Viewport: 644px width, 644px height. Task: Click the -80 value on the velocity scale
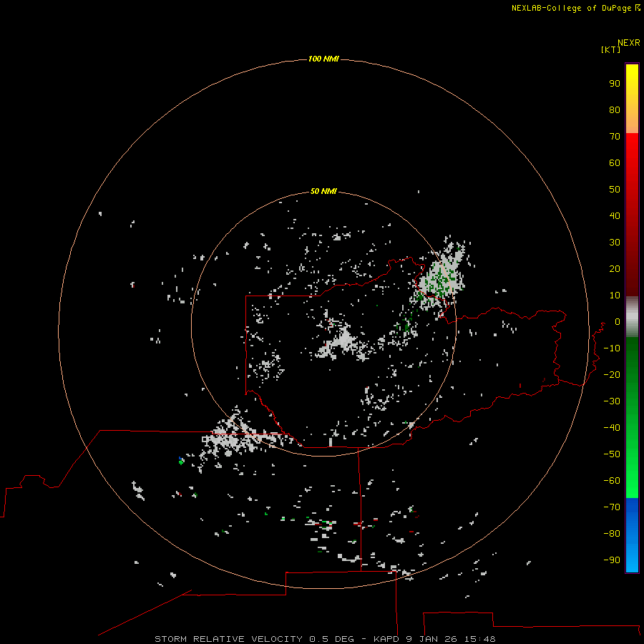point(612,534)
